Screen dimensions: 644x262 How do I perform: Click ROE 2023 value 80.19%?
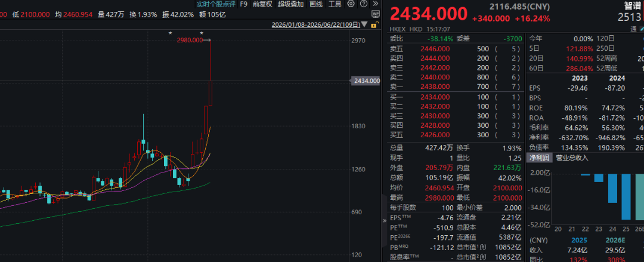pyautogui.click(x=576, y=108)
